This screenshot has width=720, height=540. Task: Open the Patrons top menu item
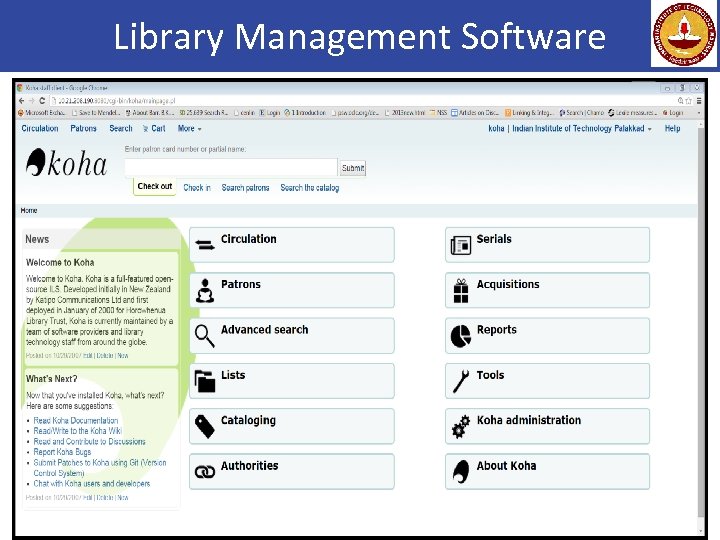(x=84, y=129)
